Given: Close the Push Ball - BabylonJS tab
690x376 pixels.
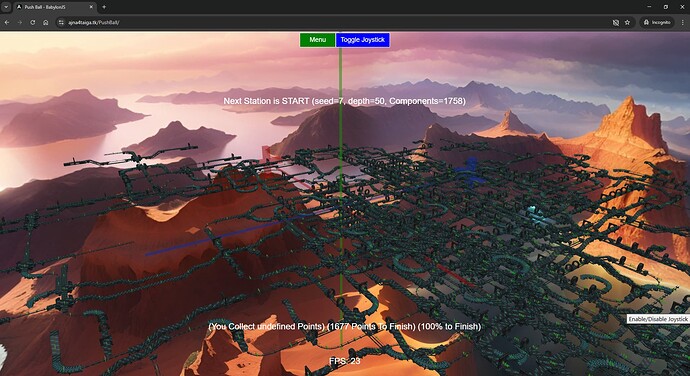Looking at the screenshot, I should pyautogui.click(x=91, y=7).
